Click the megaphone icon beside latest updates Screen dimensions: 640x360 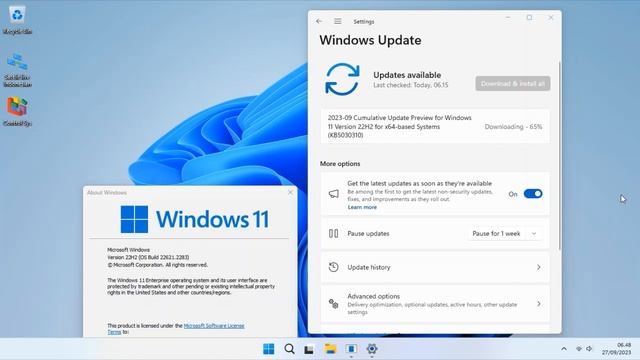click(x=333, y=194)
